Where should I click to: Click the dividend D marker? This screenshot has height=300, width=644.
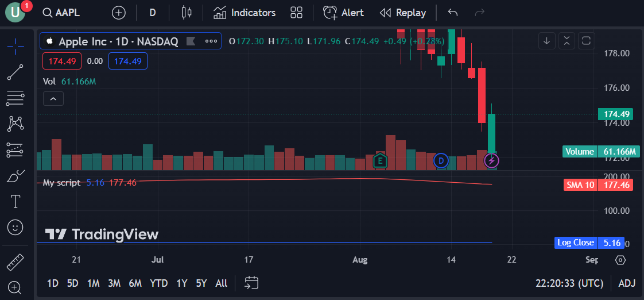pyautogui.click(x=441, y=160)
